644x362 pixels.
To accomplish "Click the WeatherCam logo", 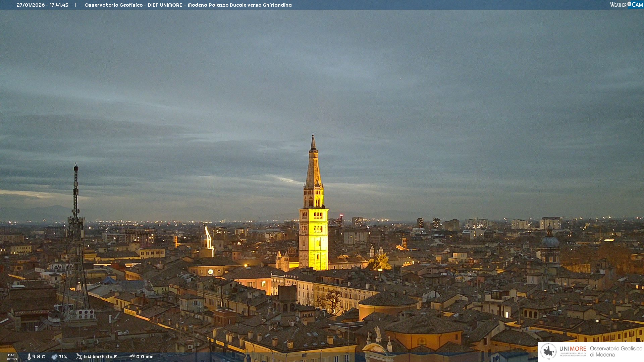I will coord(626,4).
